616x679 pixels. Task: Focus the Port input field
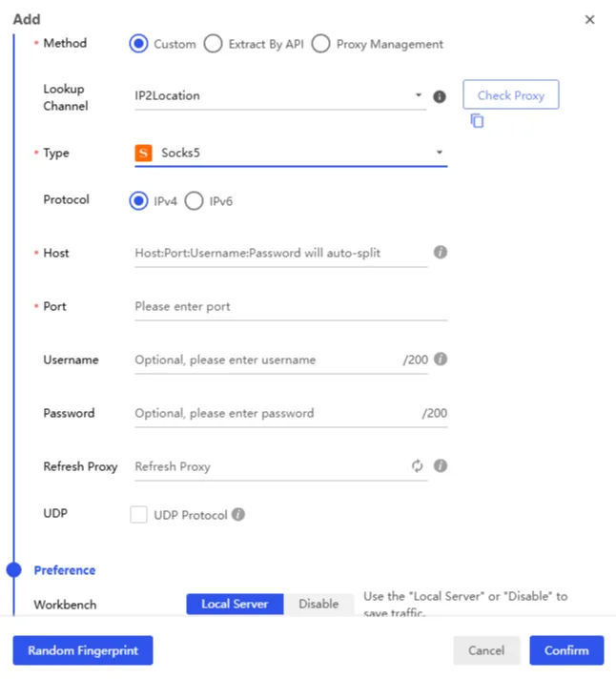(291, 306)
